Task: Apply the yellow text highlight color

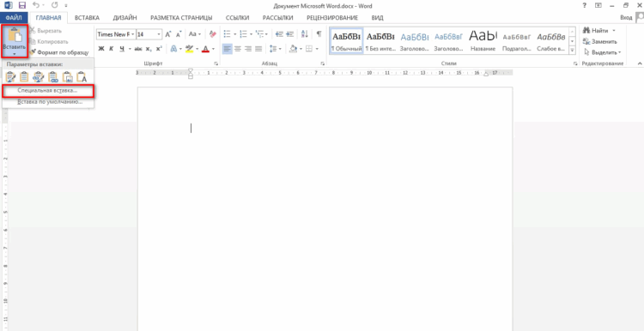Action: tap(189, 49)
